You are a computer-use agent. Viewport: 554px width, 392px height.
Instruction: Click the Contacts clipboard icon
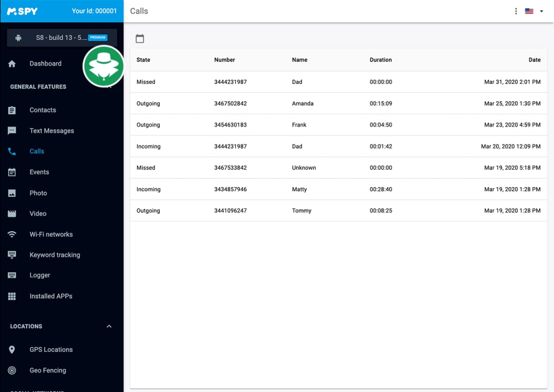coord(12,110)
